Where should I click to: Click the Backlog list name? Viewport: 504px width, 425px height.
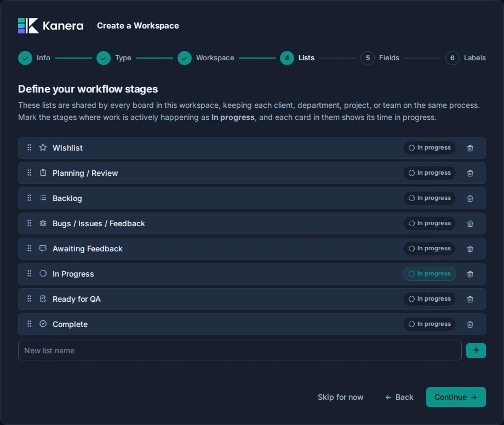pos(67,198)
